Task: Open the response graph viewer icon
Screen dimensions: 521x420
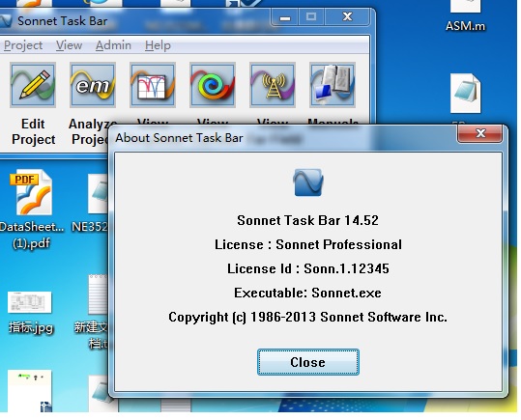Action: 153,85
